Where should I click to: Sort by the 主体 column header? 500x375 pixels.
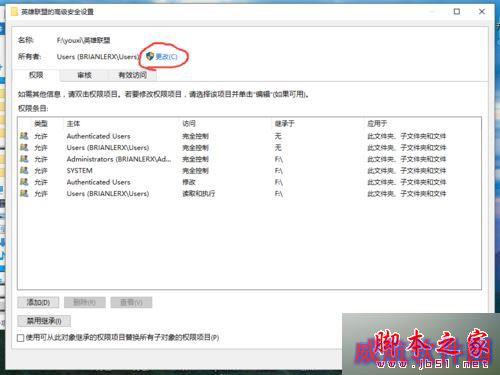click(x=73, y=124)
